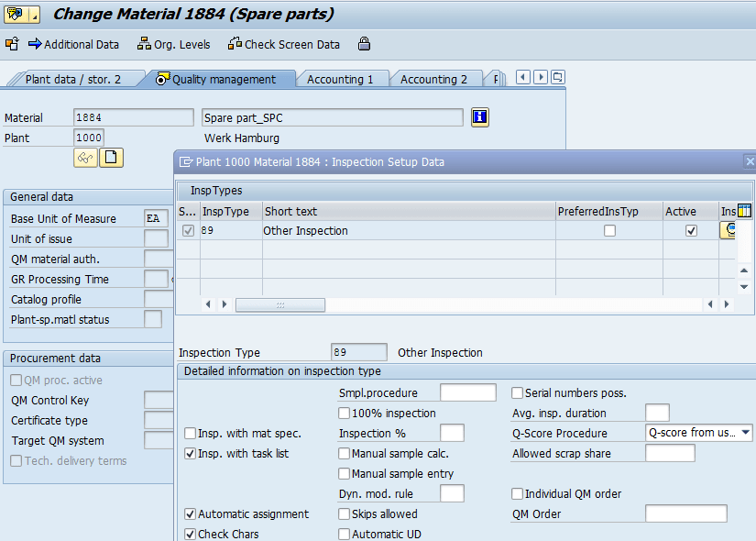Open the title bar menu icon
Viewport: 756px width, 541px height.
[21, 15]
